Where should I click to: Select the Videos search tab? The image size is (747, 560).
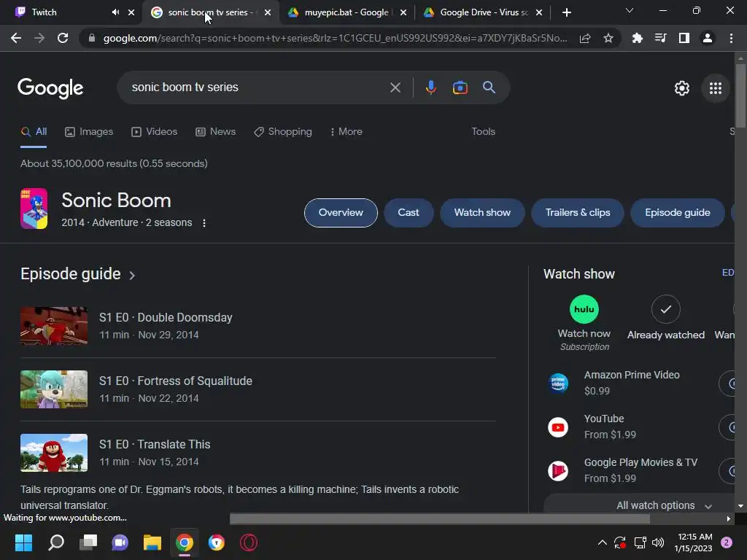pos(155,132)
